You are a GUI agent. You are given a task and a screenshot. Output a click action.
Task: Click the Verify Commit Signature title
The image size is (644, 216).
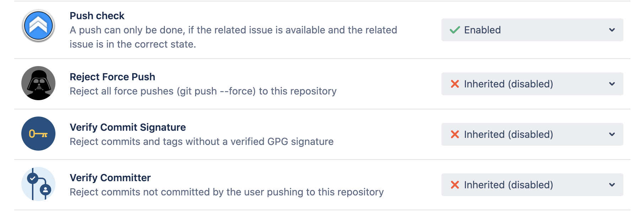(x=128, y=127)
